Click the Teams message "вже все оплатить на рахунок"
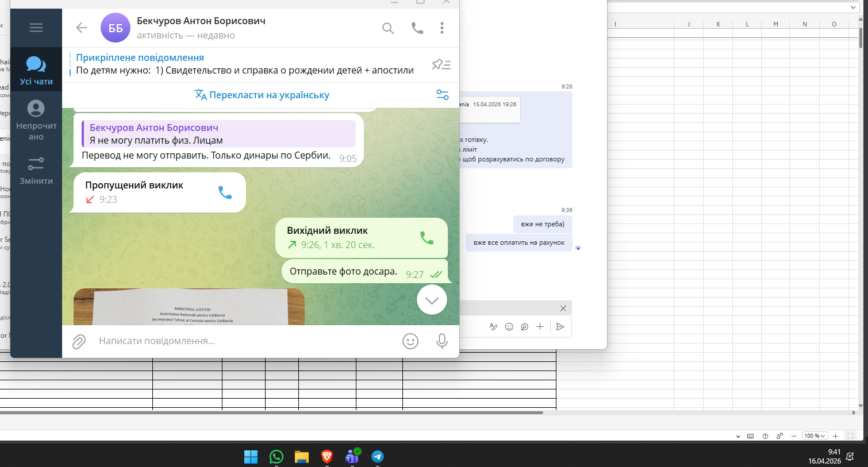The width and height of the screenshot is (868, 467). pyautogui.click(x=519, y=242)
